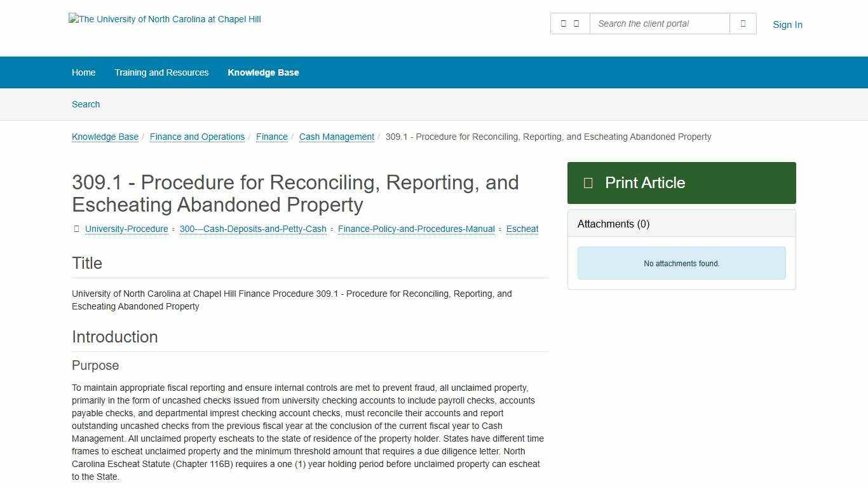Click the green Print Article banner
The image size is (868, 488).
point(681,183)
